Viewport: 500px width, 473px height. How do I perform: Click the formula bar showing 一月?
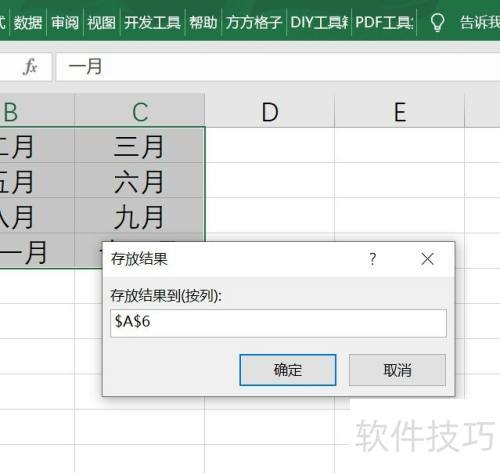(278, 67)
